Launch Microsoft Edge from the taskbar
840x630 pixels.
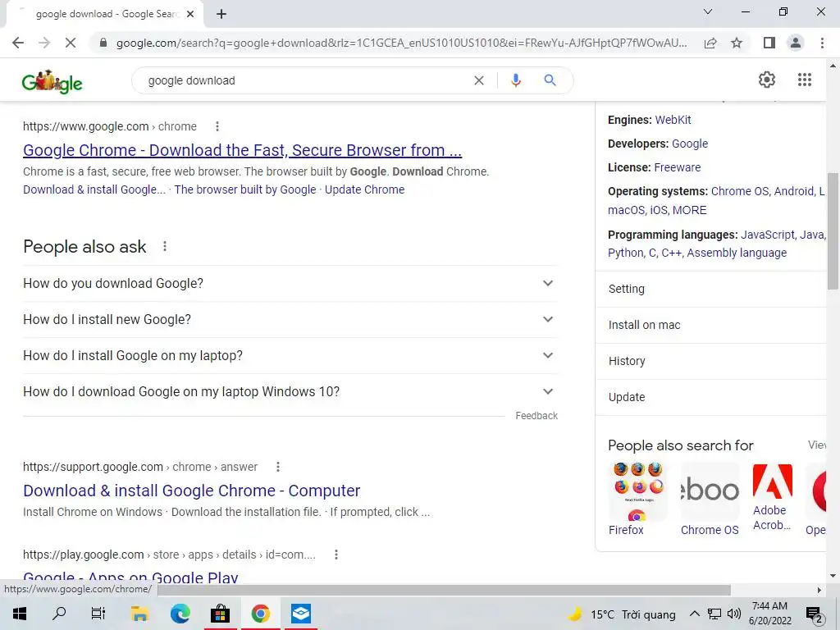tap(180, 614)
